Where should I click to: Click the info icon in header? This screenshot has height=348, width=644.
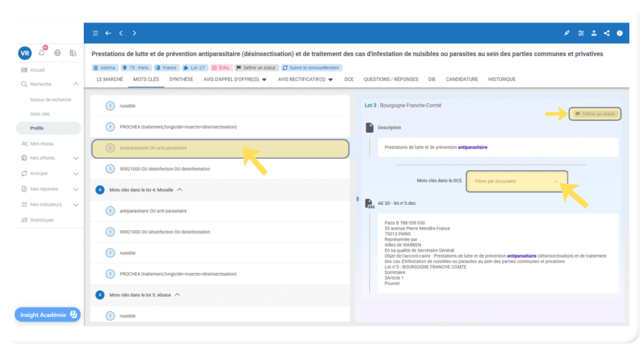click(x=620, y=33)
